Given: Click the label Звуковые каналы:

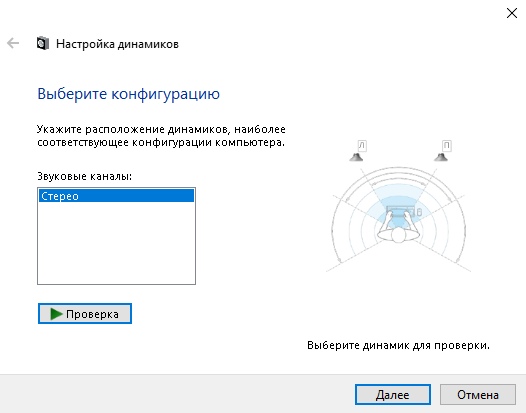Looking at the screenshot, I should click(85, 176).
